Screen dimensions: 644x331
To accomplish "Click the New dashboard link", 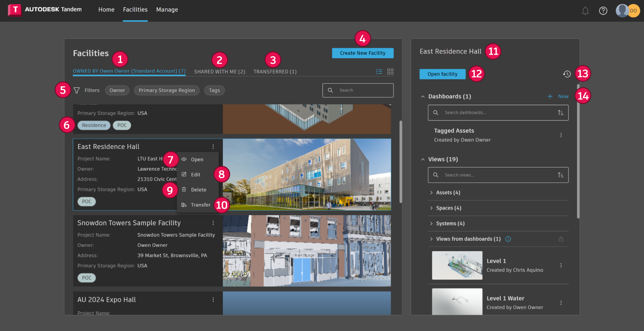I will coord(563,97).
